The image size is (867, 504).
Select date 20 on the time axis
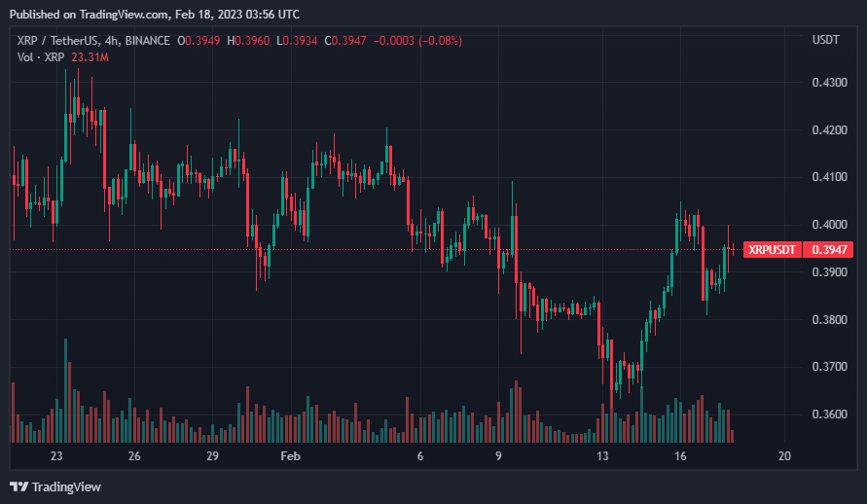click(784, 456)
